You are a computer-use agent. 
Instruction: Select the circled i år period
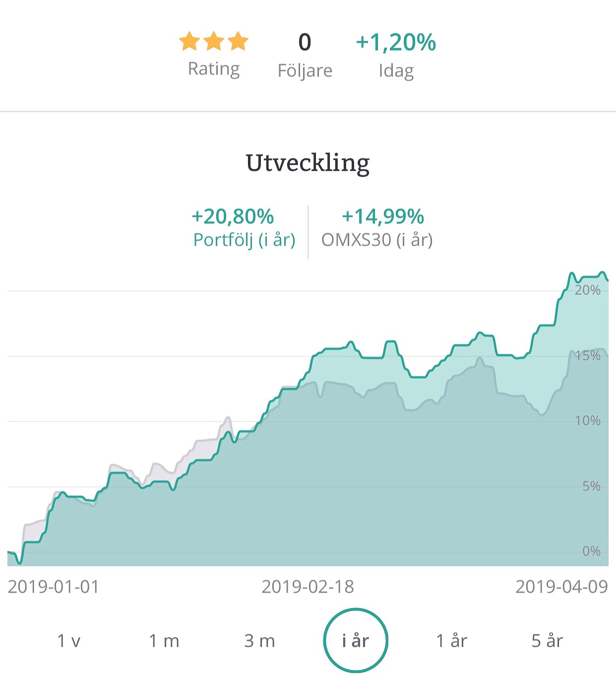356,640
